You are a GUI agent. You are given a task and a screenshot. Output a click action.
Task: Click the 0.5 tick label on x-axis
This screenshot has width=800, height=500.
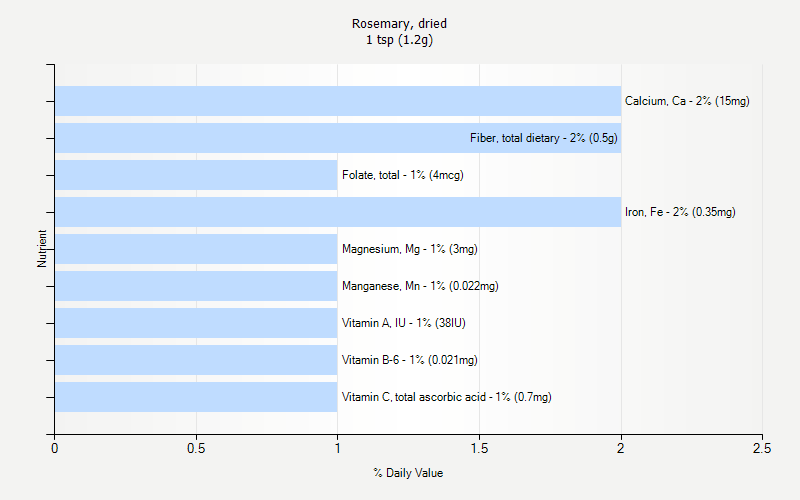(x=196, y=448)
